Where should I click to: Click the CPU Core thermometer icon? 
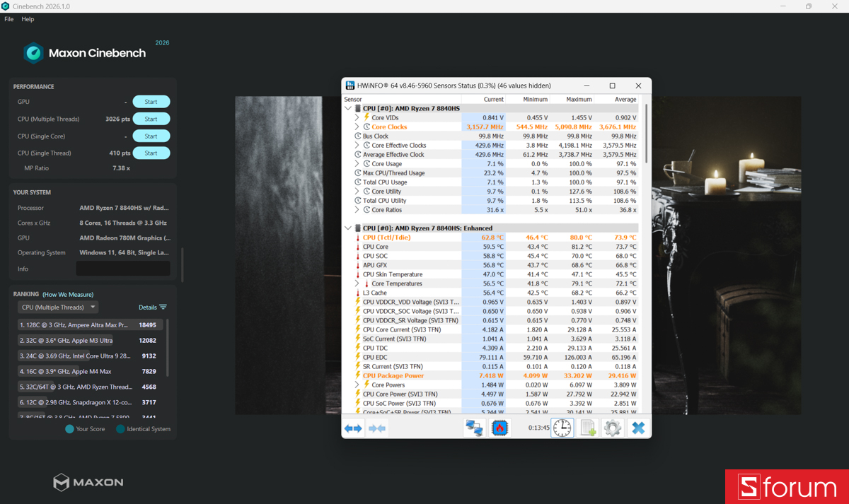click(x=358, y=247)
